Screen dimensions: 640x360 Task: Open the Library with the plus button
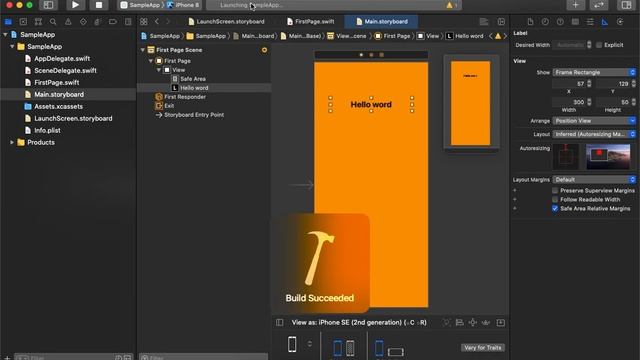coord(576,5)
